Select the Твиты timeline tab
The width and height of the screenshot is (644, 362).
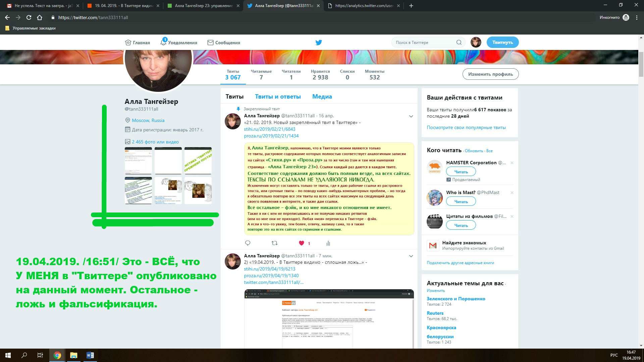[x=234, y=97]
